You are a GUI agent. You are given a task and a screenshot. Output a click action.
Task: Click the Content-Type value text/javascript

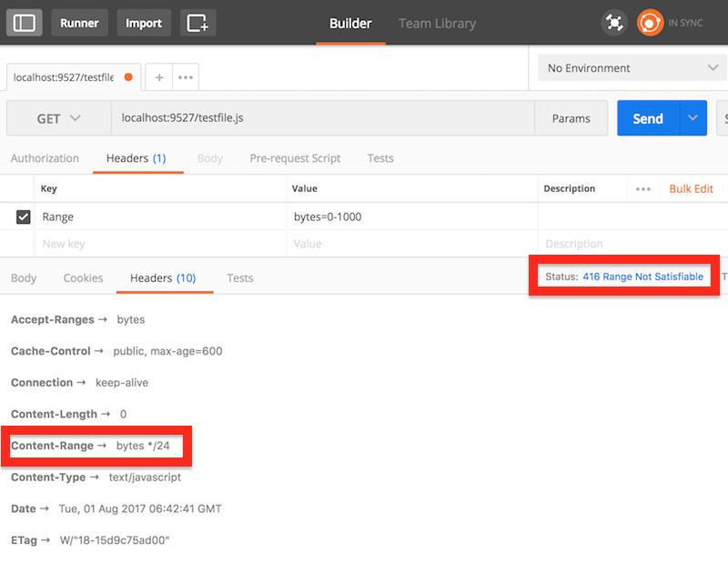click(145, 478)
